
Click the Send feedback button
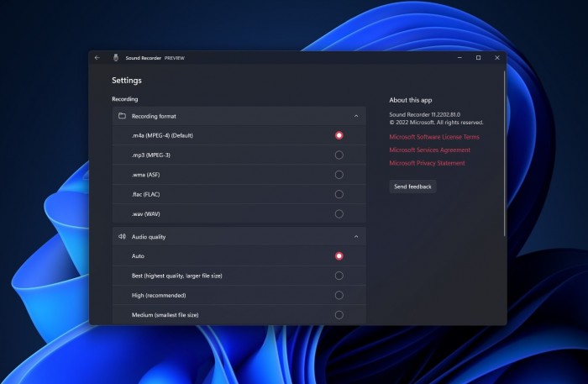pos(412,187)
